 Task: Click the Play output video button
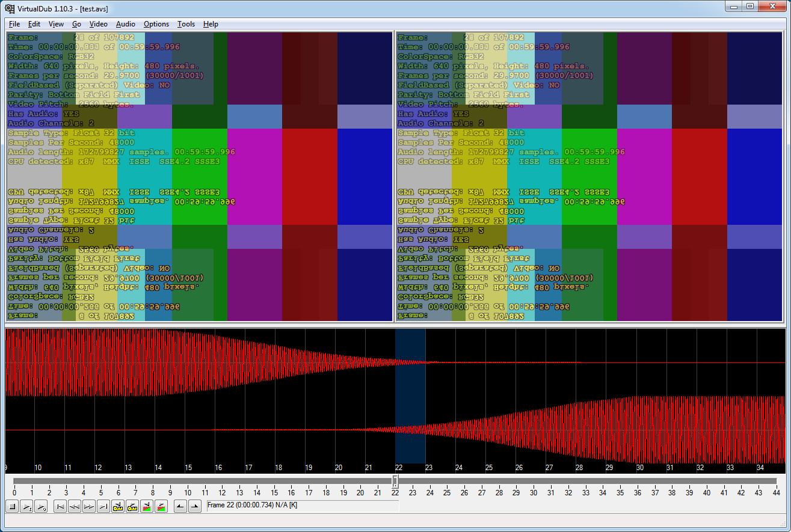coord(41,506)
